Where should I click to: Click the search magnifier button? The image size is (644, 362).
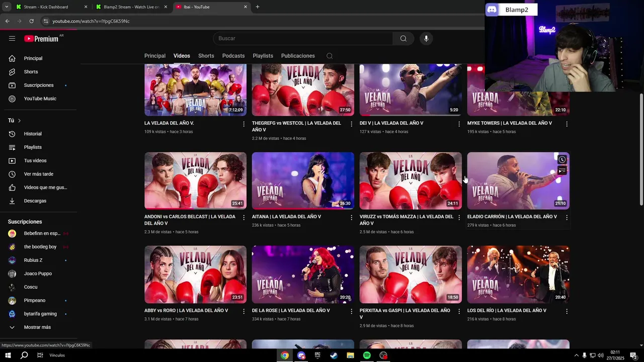click(404, 38)
